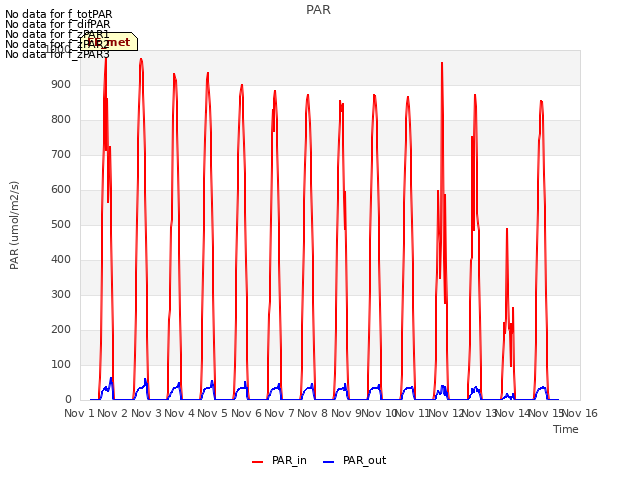
Task: Click the 'No data for f_totPAR' message
Action: click(58, 15)
